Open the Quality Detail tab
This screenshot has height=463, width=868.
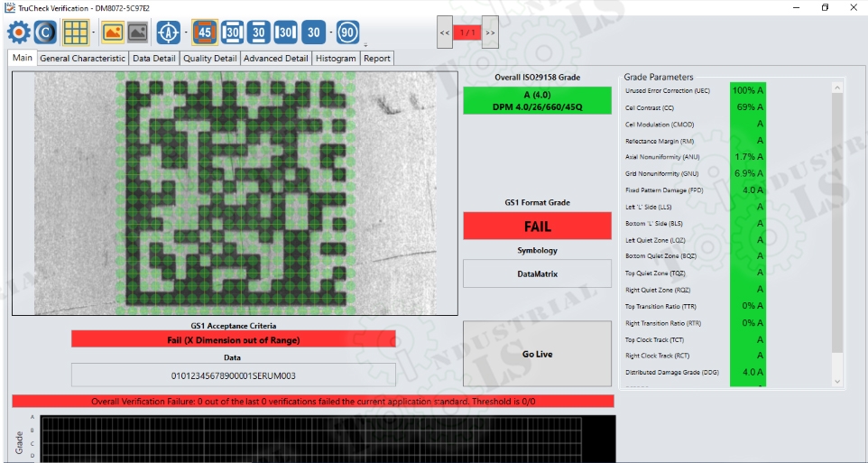click(210, 58)
